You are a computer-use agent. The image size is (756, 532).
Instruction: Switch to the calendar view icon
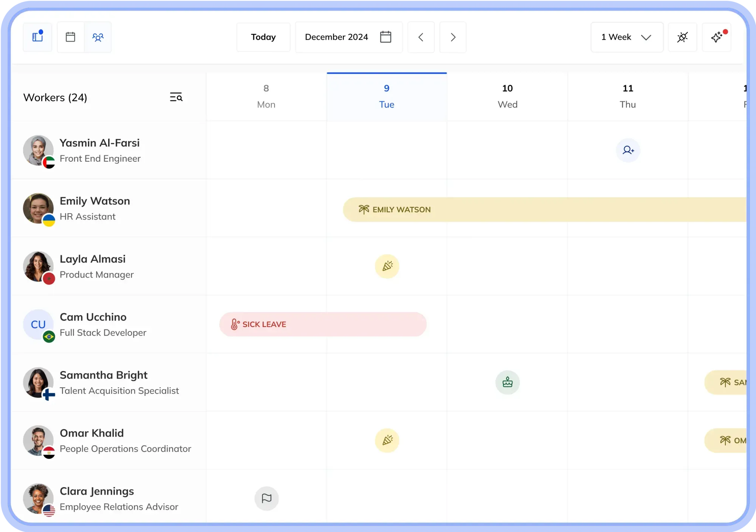tap(70, 37)
